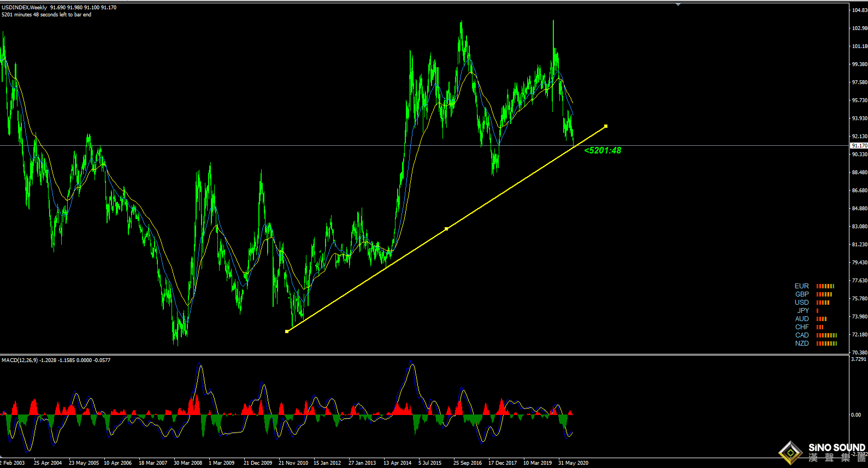Viewport: 868px width, 468px height.
Task: Click the EUR currency strength bar meter
Action: [x=825, y=286]
